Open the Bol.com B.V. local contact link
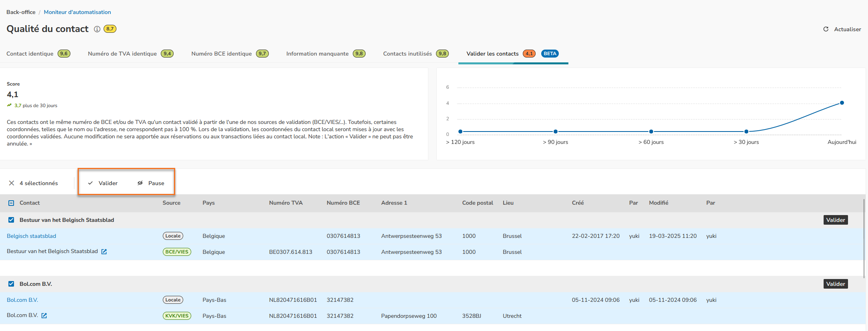 point(22,300)
